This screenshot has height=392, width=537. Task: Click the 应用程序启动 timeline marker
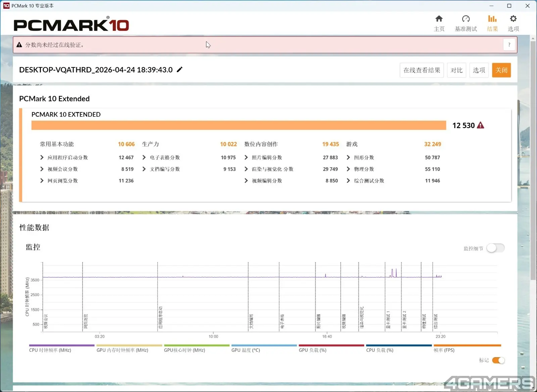[x=160, y=317]
